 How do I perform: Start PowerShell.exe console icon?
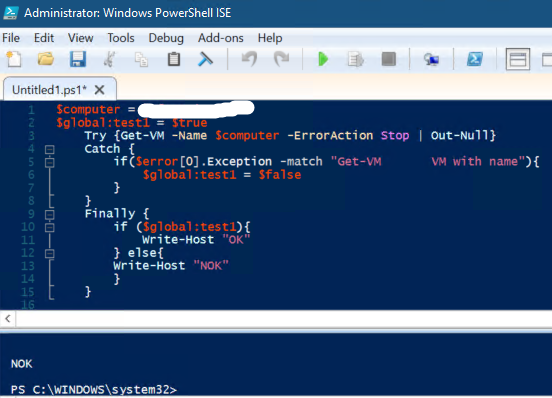click(475, 59)
